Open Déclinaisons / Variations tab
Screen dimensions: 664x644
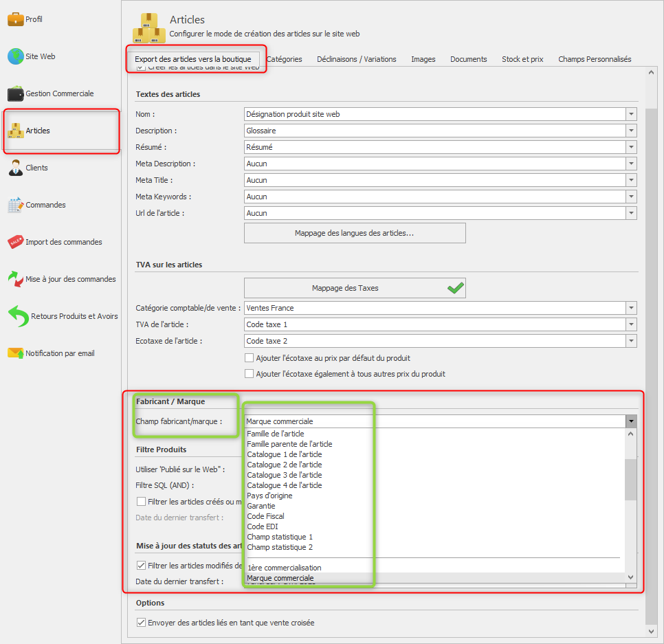[357, 59]
